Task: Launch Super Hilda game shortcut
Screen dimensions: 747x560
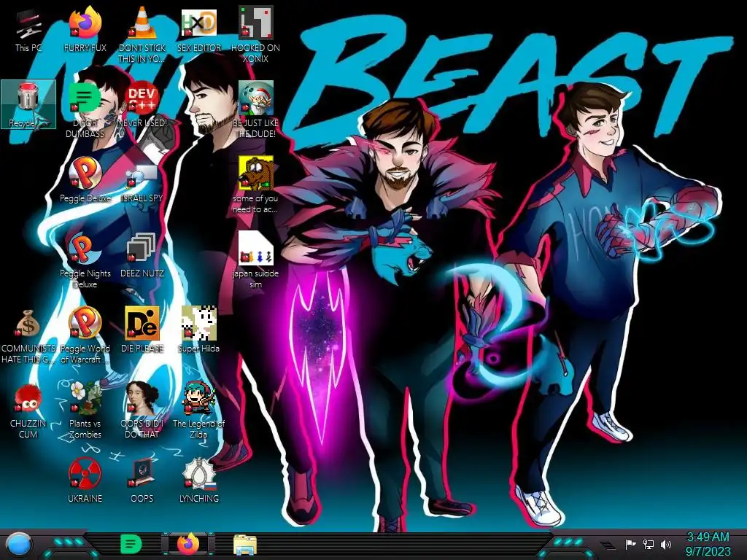Action: (198, 330)
